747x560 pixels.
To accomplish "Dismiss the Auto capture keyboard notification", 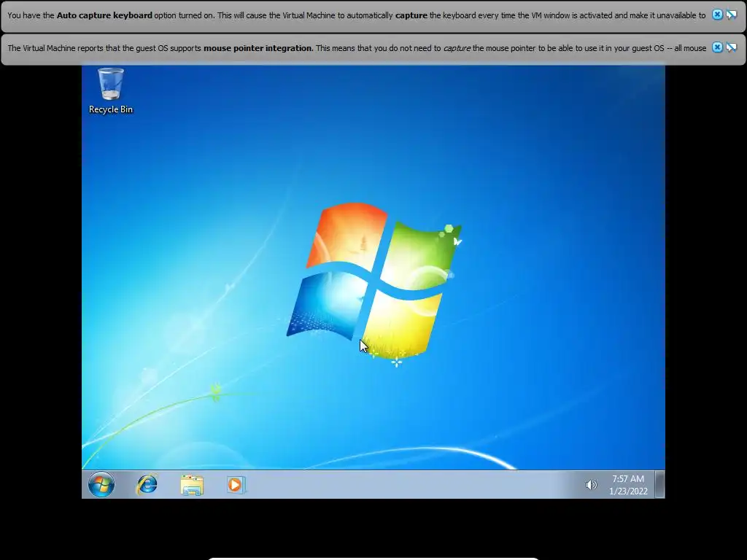I will [717, 15].
